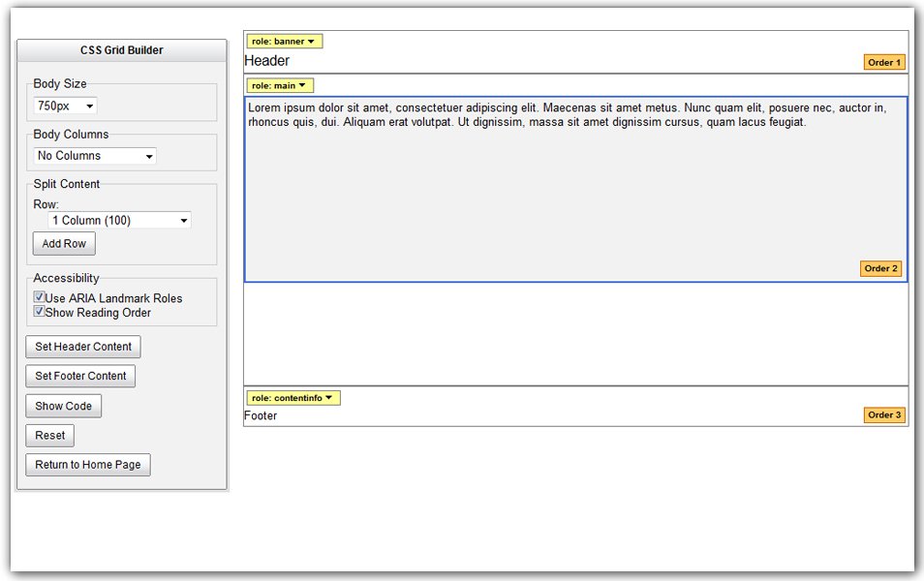Uncheck Show Reading Order checkbox
The height and width of the screenshot is (581, 924).
point(40,312)
